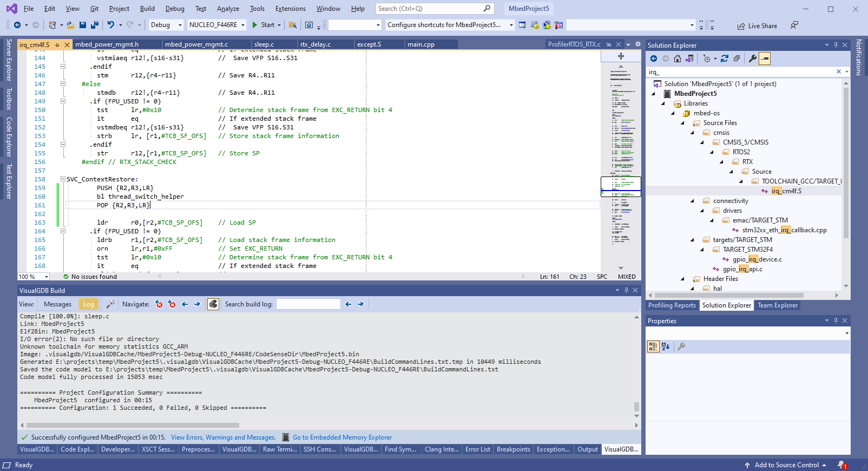Viewport: 868px width, 471px height.
Task: Collapse the mbed-os node in Solution Explorer
Action: pos(673,113)
